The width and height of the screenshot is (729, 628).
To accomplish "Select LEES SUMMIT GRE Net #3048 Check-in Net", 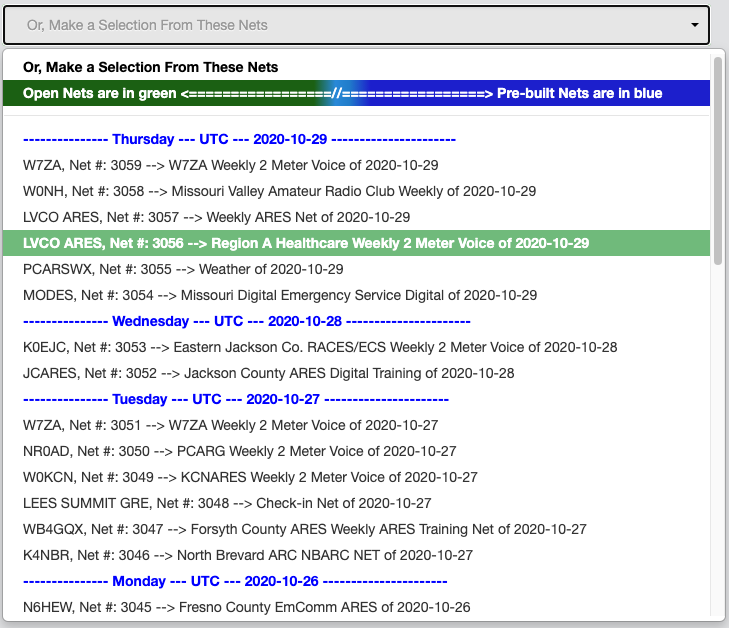I will (x=356, y=503).
